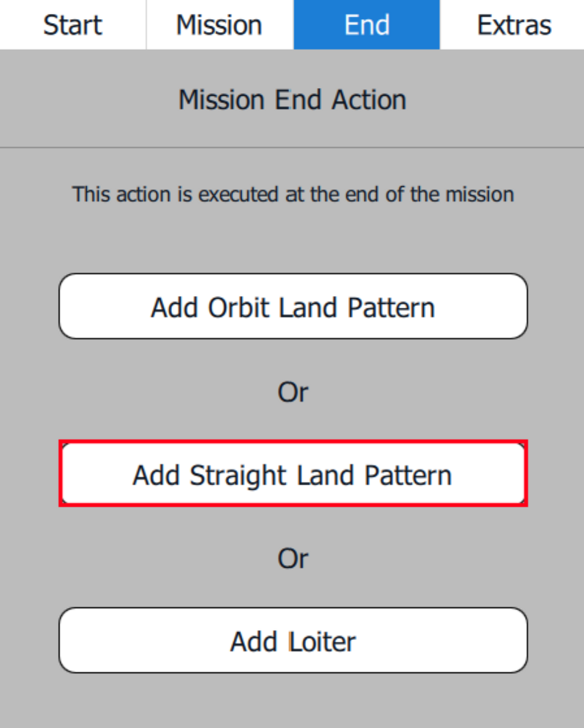Screen dimensions: 584x728
Task: Click the Add Loiter button
Action: click(x=293, y=640)
